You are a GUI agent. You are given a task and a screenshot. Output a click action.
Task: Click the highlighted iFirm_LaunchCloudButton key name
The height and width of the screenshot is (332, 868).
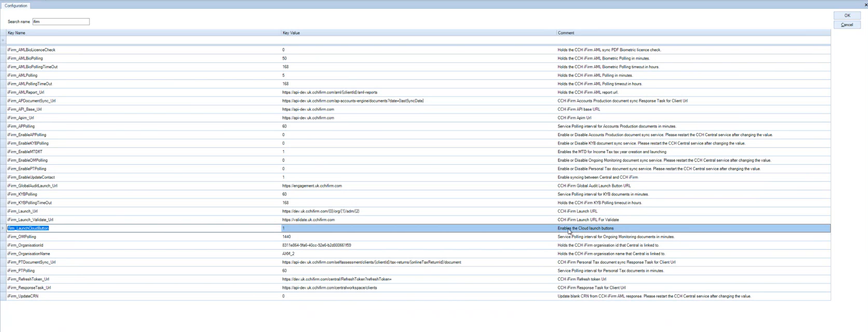point(28,228)
